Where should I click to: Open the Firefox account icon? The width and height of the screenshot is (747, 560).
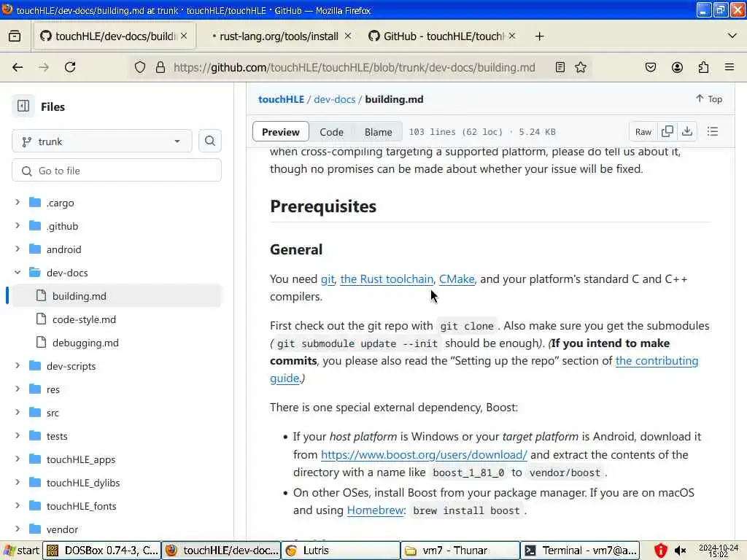point(677,67)
